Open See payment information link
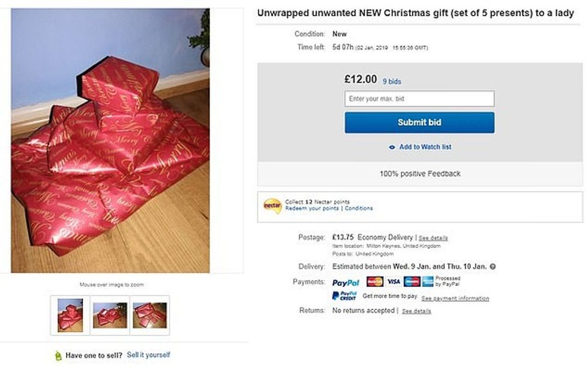 pos(455,299)
